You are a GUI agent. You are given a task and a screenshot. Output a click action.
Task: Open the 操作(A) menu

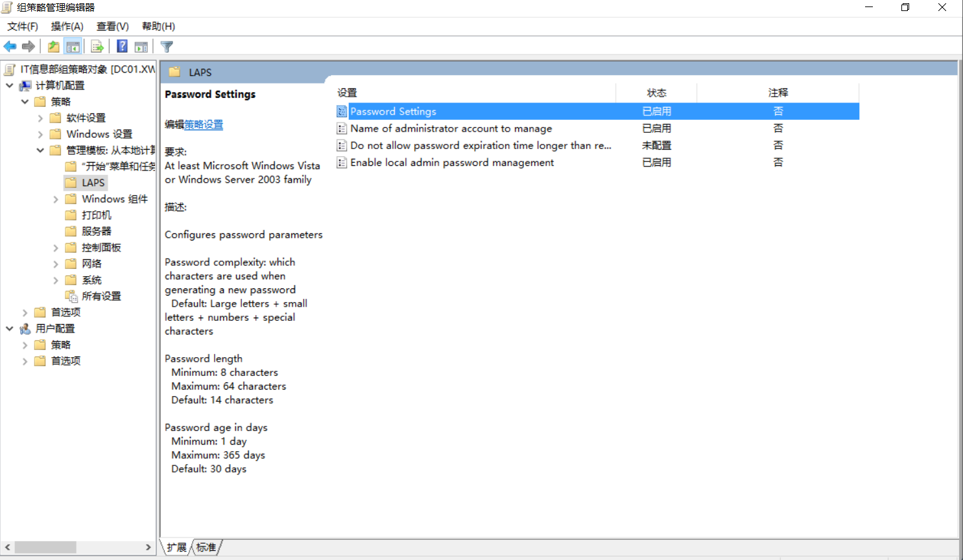click(x=67, y=27)
